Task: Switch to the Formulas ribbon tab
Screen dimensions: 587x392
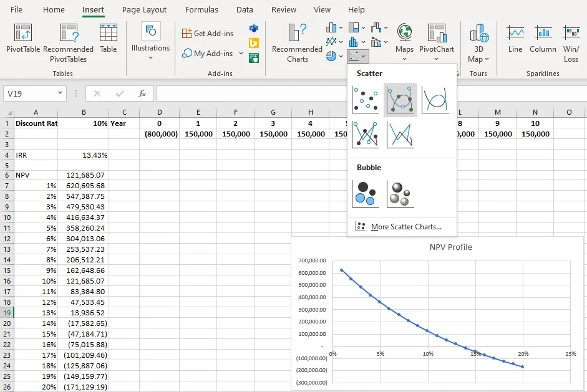Action: tap(201, 9)
